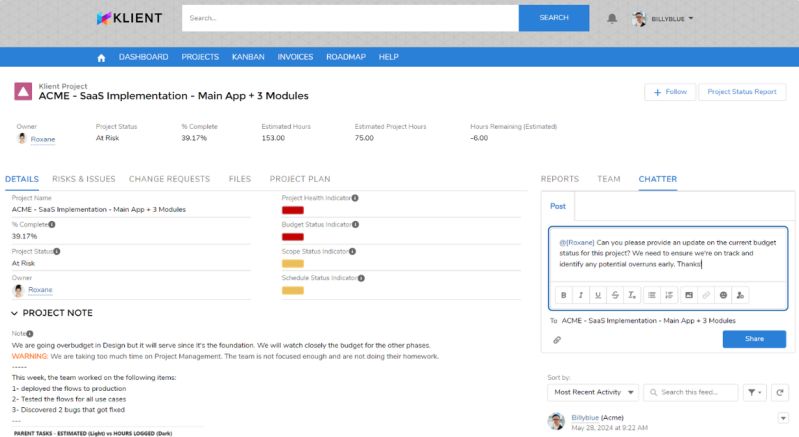Image resolution: width=799 pixels, height=437 pixels.
Task: Switch to the RISKS & ISSUES tab
Action: 84,179
